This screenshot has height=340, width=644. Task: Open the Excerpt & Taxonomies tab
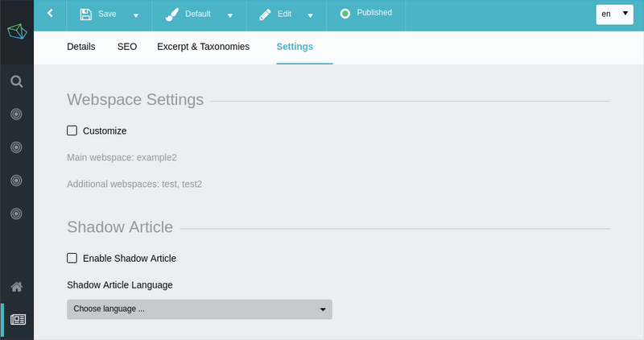(x=204, y=47)
